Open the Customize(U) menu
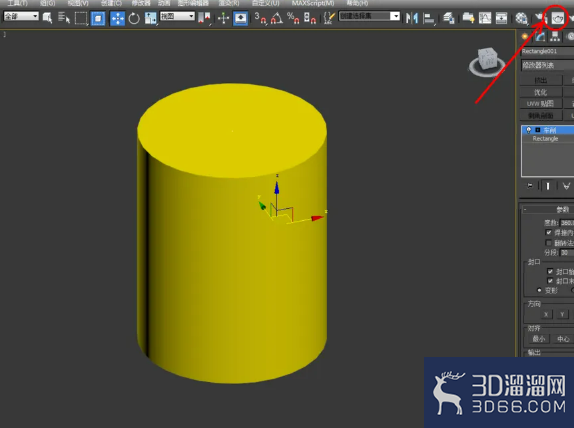The image size is (574, 428). (265, 3)
